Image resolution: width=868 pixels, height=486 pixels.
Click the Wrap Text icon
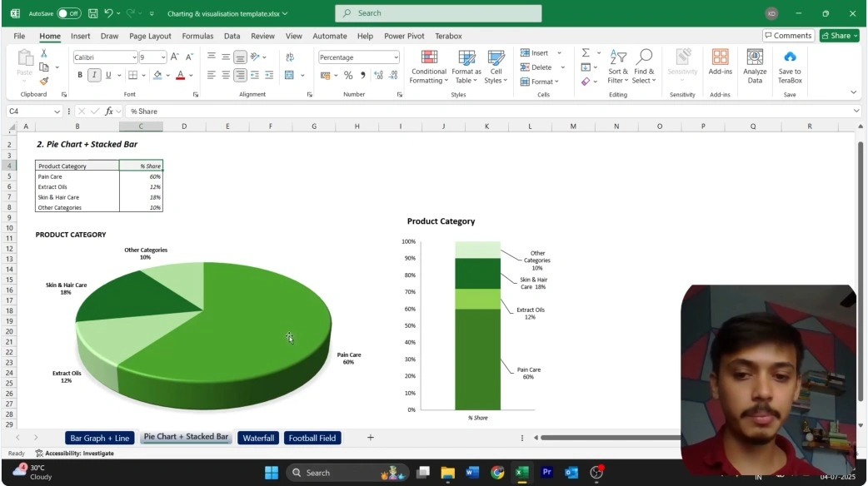pyautogui.click(x=290, y=57)
